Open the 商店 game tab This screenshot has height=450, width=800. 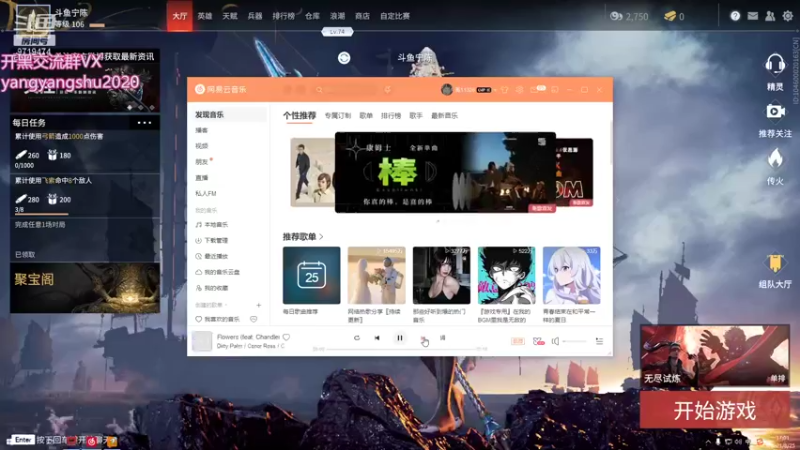[x=362, y=16]
